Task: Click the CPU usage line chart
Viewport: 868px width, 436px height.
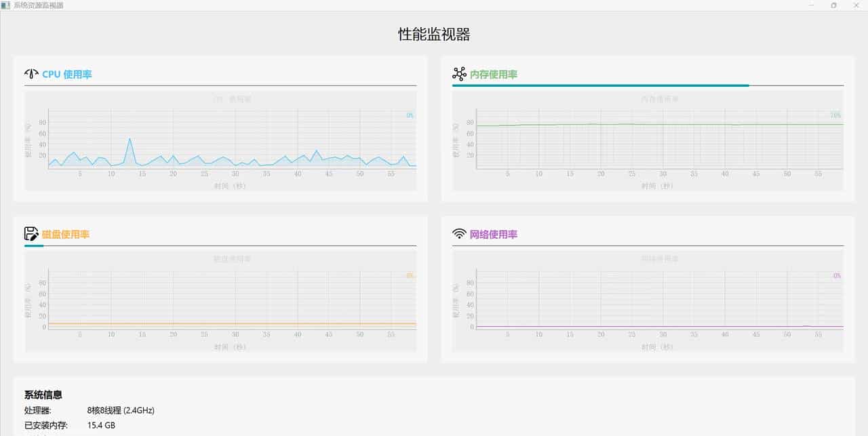Action: [220, 141]
